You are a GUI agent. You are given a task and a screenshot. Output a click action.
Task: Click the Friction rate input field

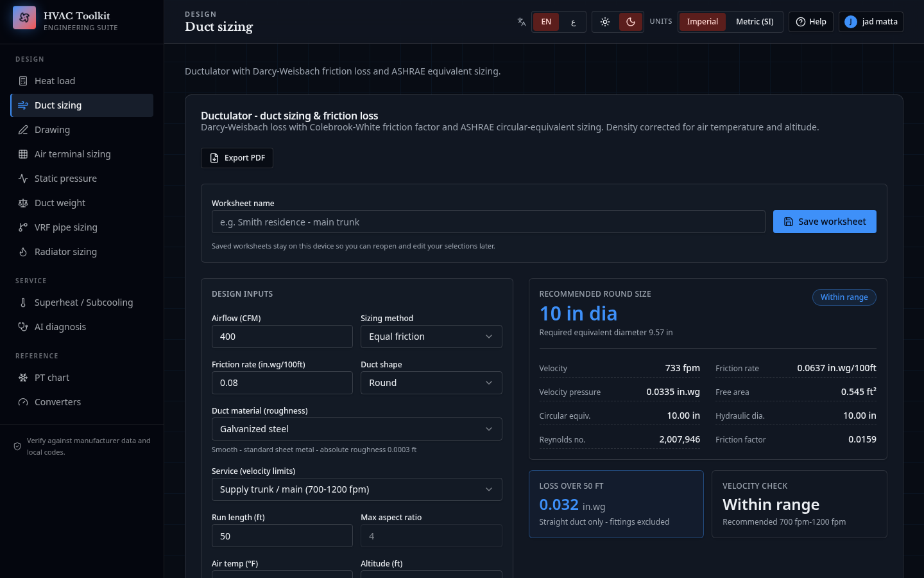[282, 383]
